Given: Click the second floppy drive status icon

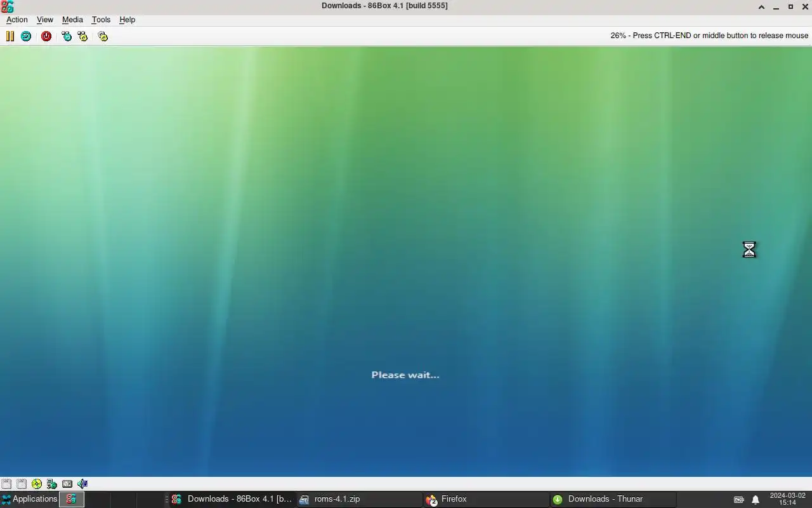Looking at the screenshot, I should pos(22,484).
